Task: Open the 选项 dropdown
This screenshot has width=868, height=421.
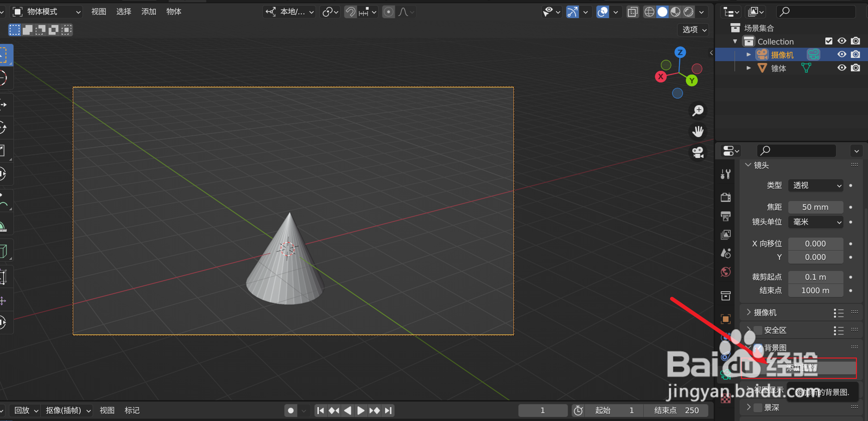Action: 694,30
